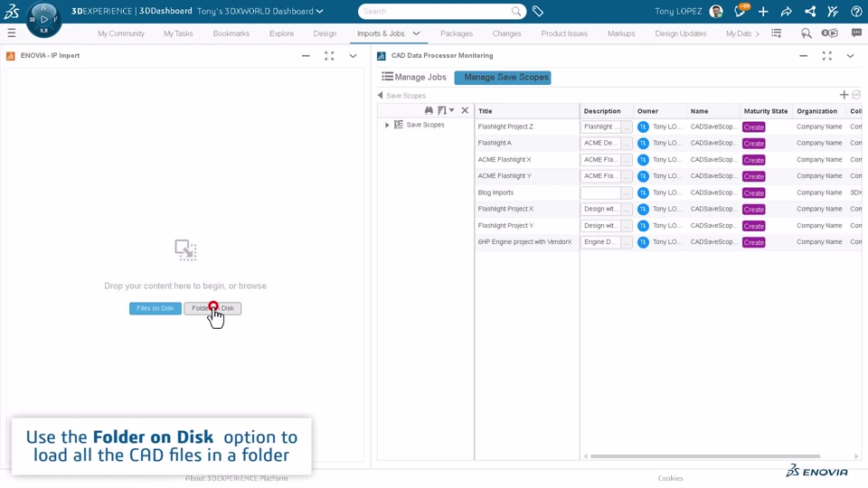Switch to My Community tab
This screenshot has height=488, width=868.
coord(120,33)
